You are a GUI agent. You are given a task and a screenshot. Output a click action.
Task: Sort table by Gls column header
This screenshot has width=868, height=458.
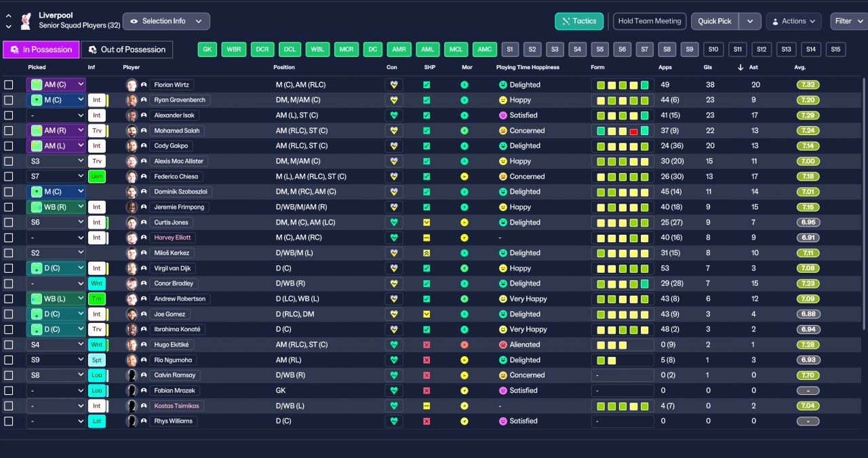tap(709, 67)
